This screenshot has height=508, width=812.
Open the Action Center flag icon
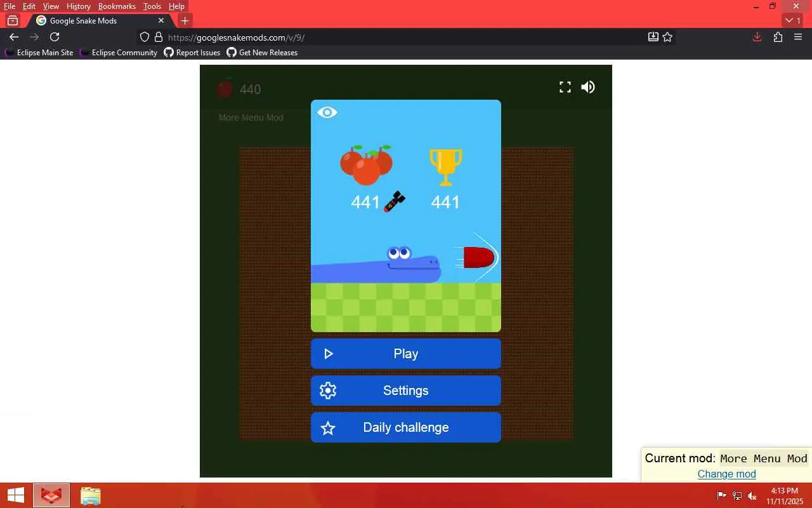tap(722, 496)
